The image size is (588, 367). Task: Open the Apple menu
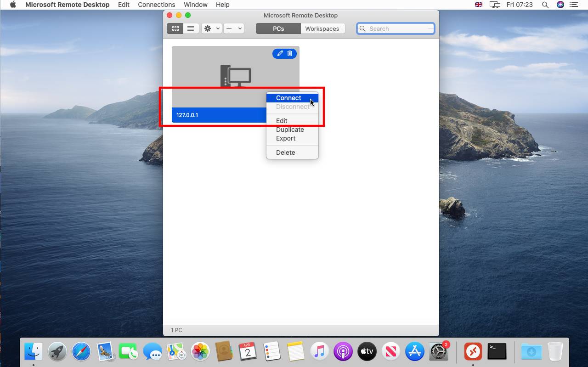[x=13, y=5]
